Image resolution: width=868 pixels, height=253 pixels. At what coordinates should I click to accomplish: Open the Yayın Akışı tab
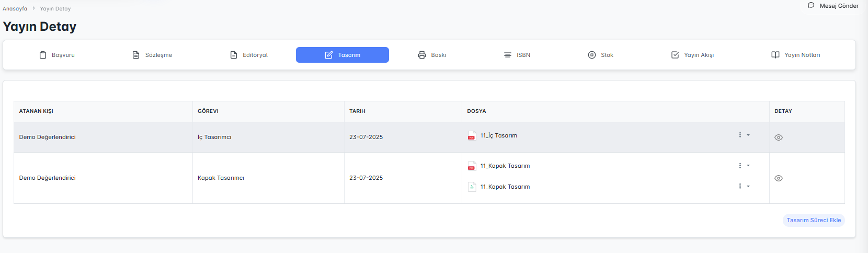tap(692, 55)
